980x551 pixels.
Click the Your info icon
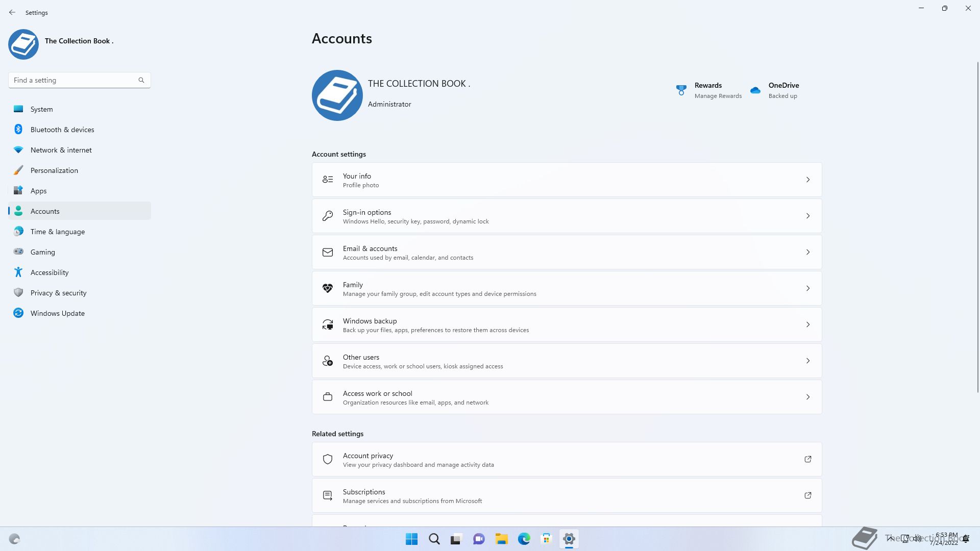pos(328,180)
